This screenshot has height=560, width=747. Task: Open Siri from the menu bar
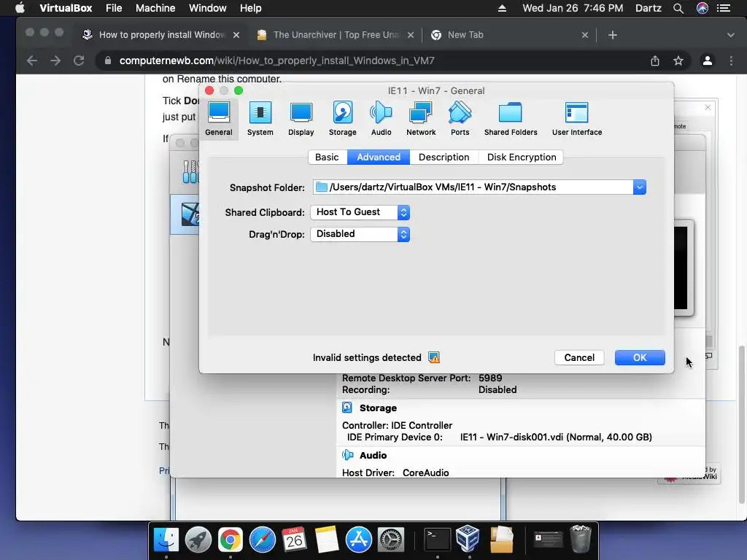703,8
